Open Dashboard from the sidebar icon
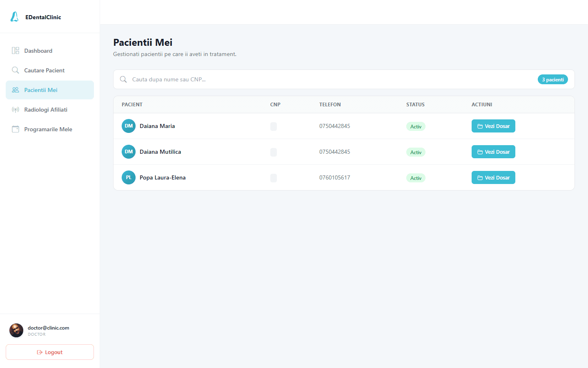Viewport: 588px width, 368px height. pyautogui.click(x=16, y=51)
